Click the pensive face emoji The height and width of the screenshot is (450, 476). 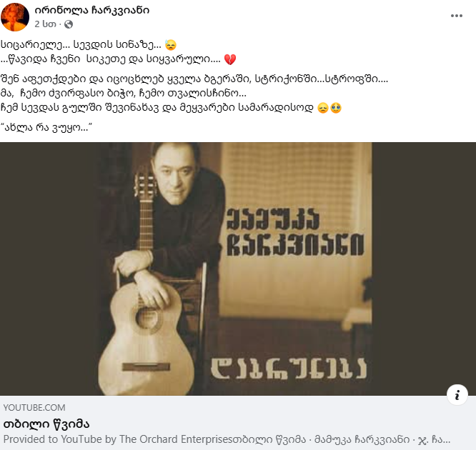coord(323,108)
